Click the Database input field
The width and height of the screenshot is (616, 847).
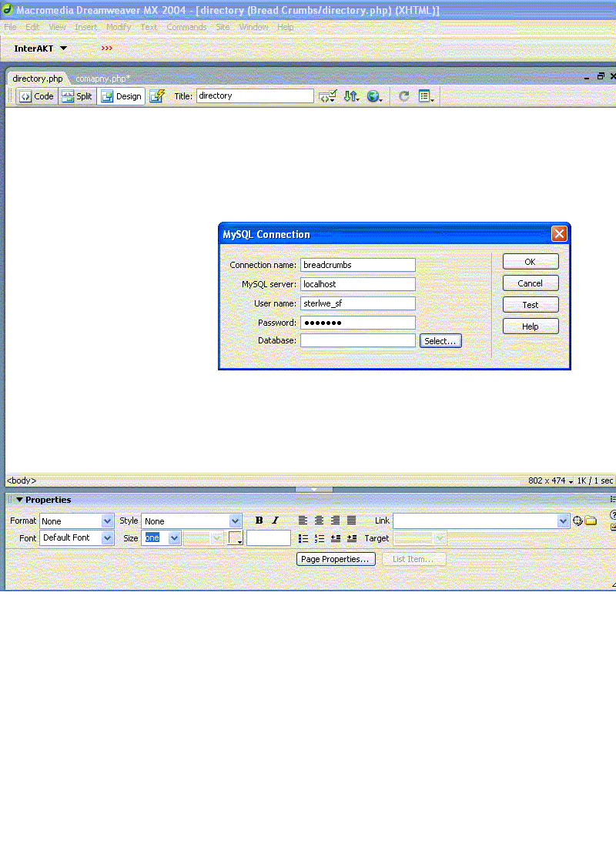357,340
